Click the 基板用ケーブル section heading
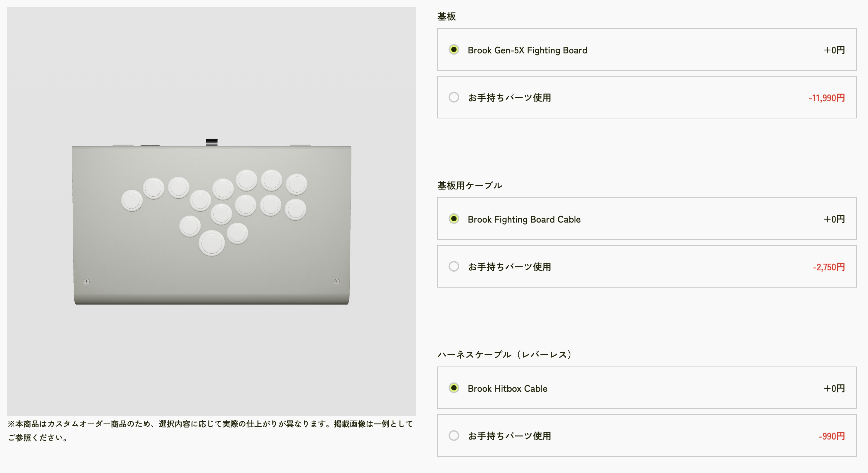Image resolution: width=868 pixels, height=473 pixels. pos(470,185)
